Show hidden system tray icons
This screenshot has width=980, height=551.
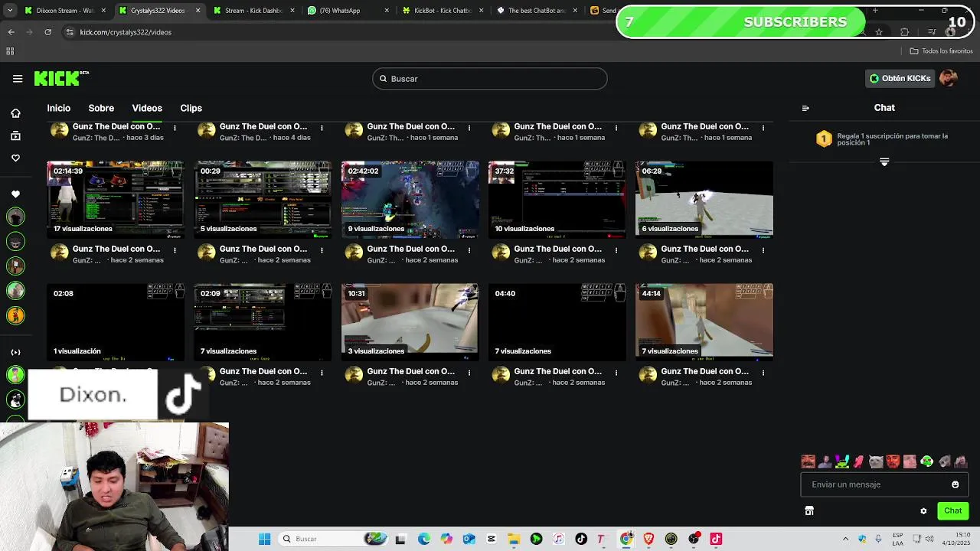pos(845,539)
